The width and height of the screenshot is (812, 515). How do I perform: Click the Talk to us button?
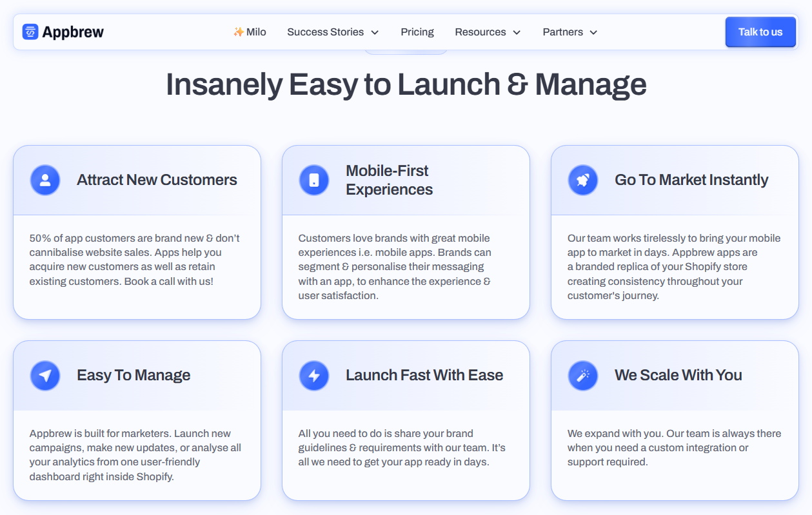pos(760,32)
